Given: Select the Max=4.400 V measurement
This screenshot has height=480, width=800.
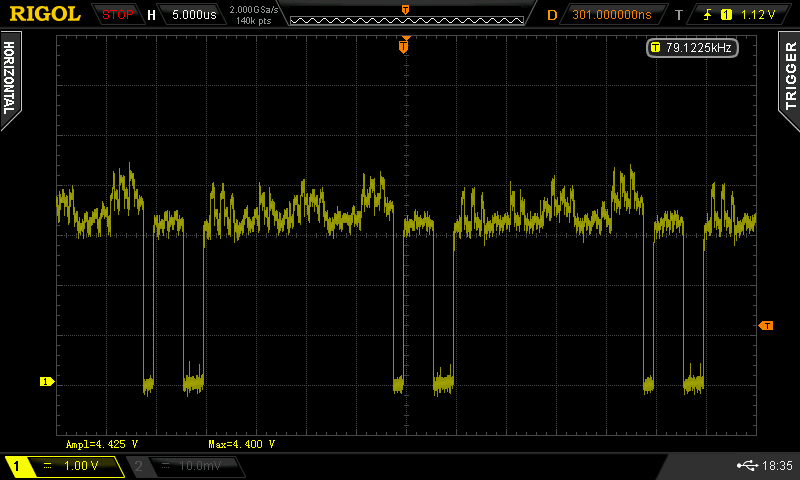Looking at the screenshot, I should [x=241, y=443].
